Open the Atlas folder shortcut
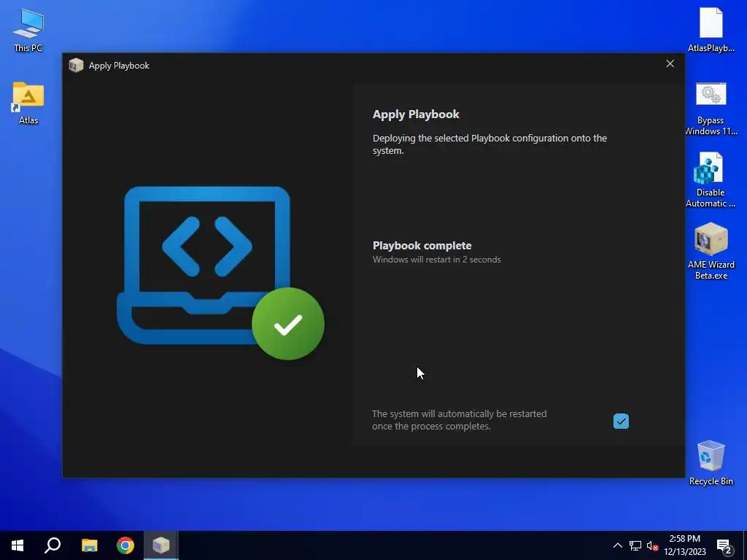This screenshot has width=747, height=560. point(28,103)
